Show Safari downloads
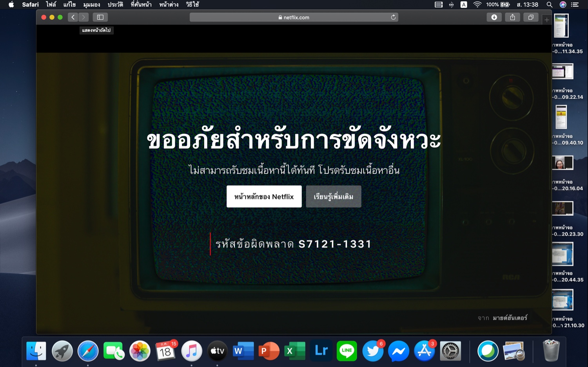 (494, 17)
